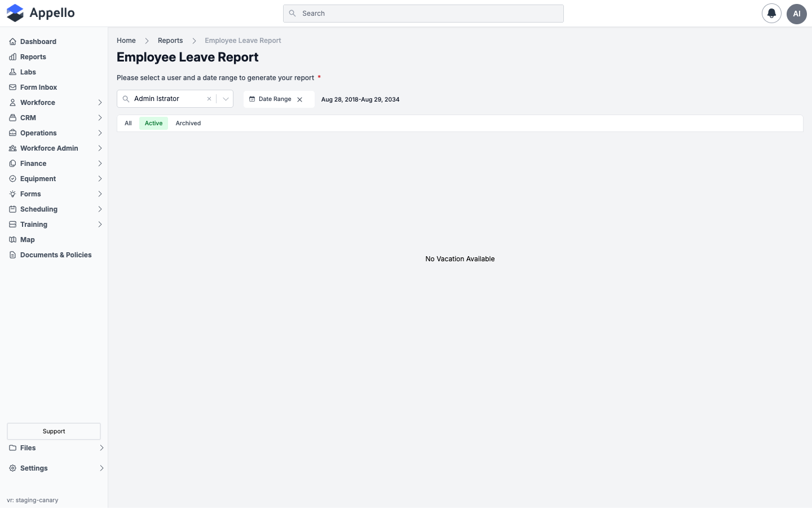This screenshot has width=812, height=518.
Task: Open Labs from the sidebar
Action: [28, 72]
